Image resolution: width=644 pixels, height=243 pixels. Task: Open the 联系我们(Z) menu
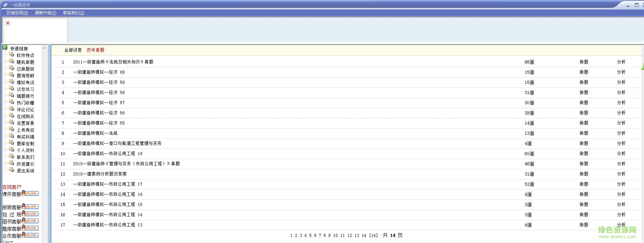pos(74,13)
